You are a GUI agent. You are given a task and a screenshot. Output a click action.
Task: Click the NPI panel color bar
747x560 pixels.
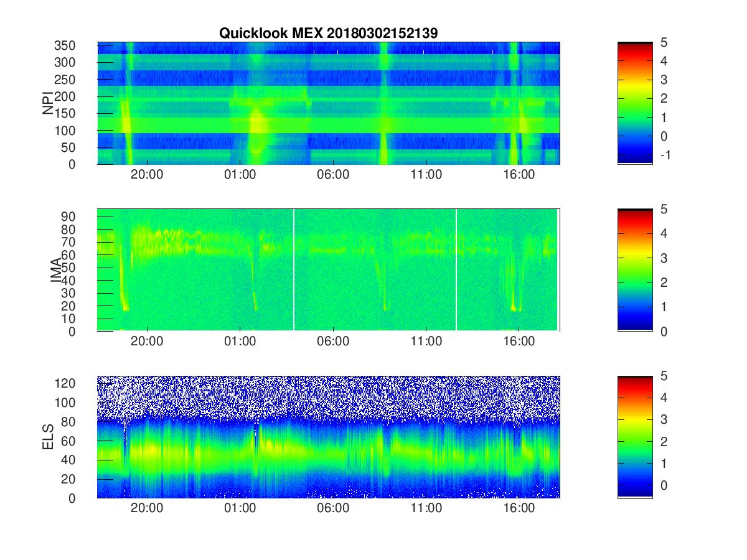(x=635, y=103)
